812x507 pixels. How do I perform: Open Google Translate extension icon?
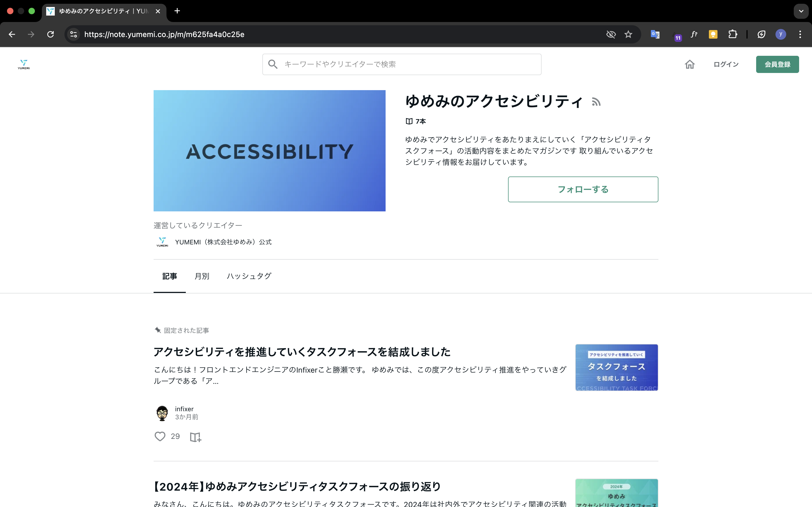(x=655, y=34)
